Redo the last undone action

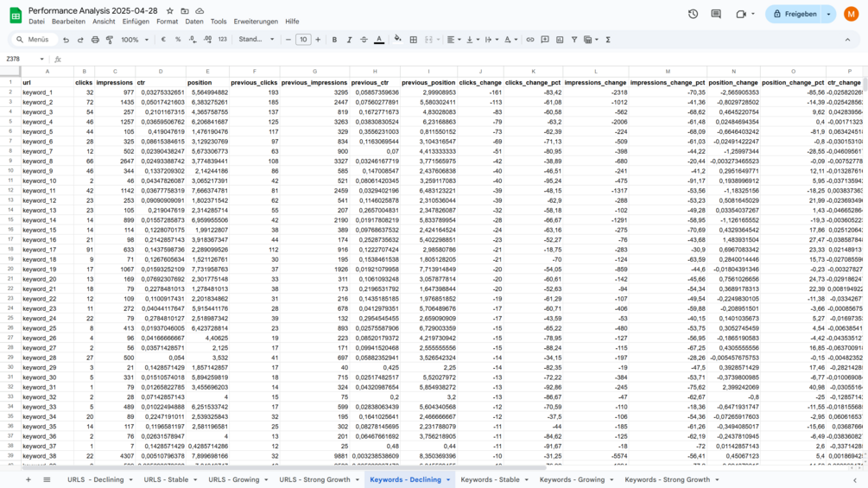point(80,40)
